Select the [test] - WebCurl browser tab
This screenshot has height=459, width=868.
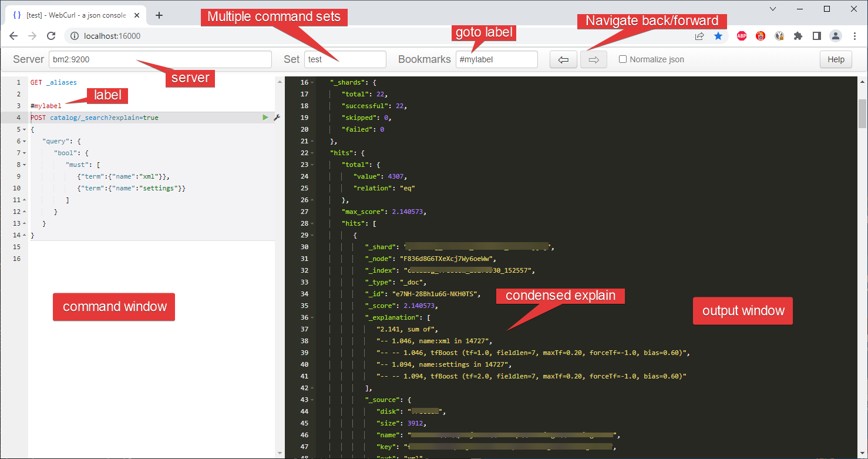coord(75,15)
